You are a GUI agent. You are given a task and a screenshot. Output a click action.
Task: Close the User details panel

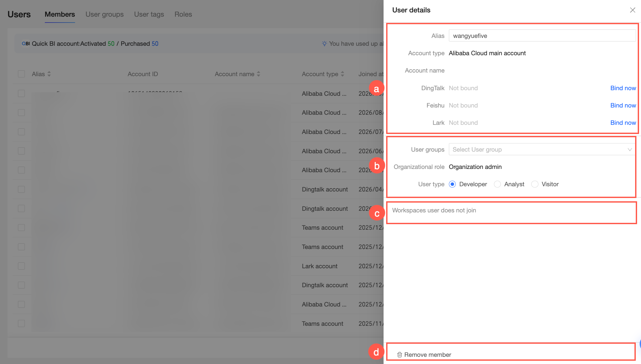(633, 10)
